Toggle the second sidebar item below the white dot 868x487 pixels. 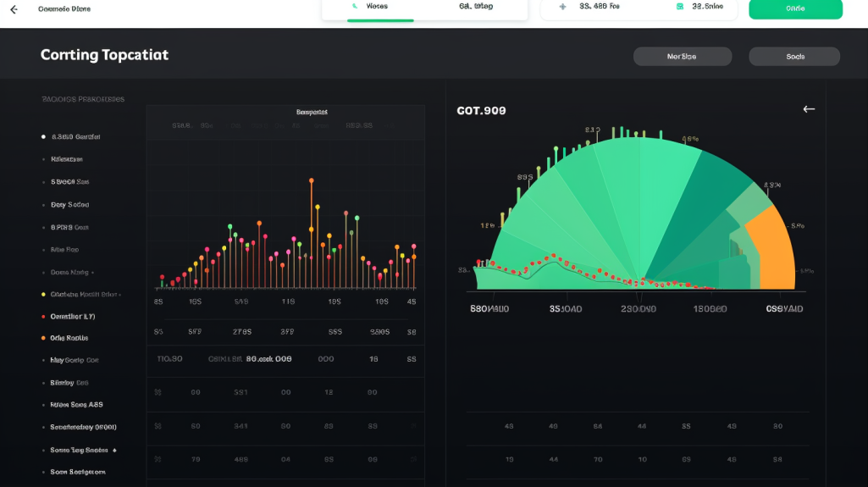point(66,159)
